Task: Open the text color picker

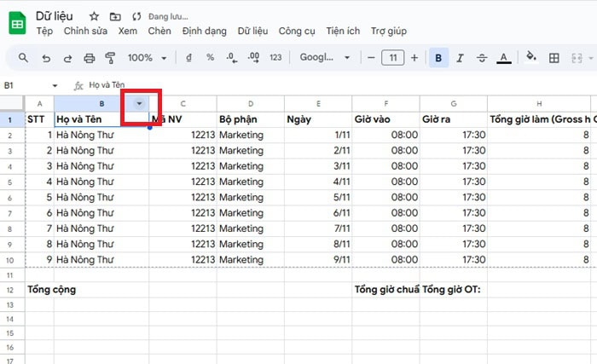Action: point(504,58)
